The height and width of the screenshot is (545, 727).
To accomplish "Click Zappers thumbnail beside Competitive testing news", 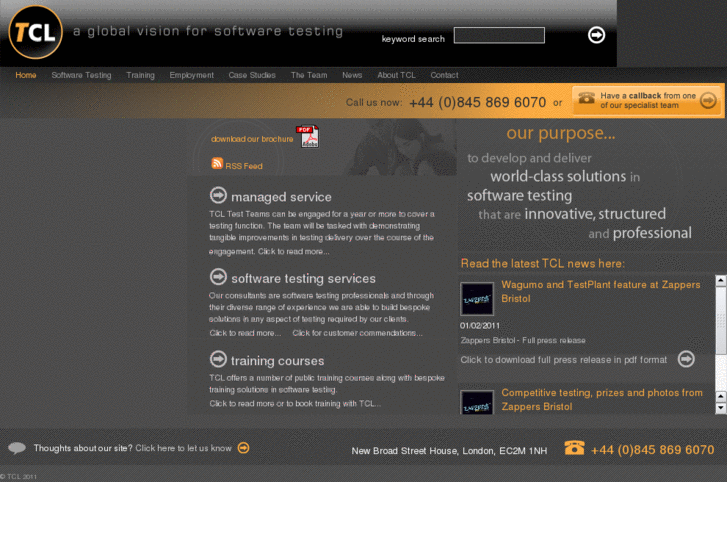I will tap(477, 402).
